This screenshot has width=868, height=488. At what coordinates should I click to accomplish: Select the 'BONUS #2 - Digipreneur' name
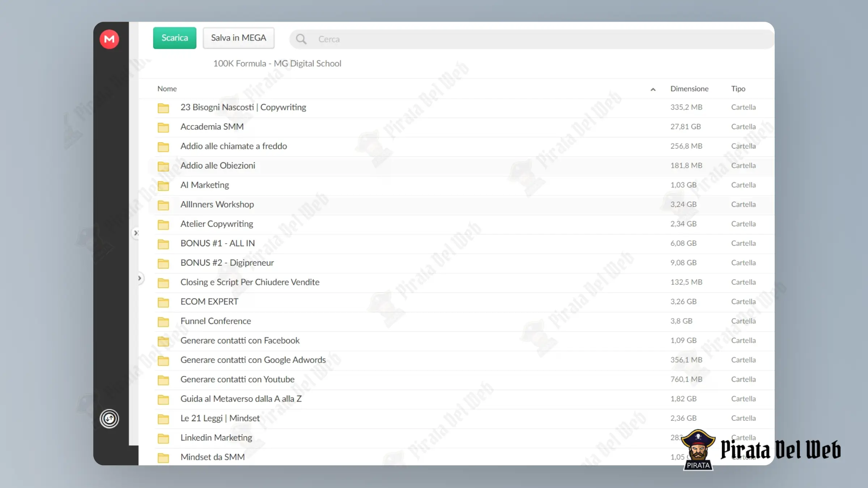pyautogui.click(x=227, y=263)
